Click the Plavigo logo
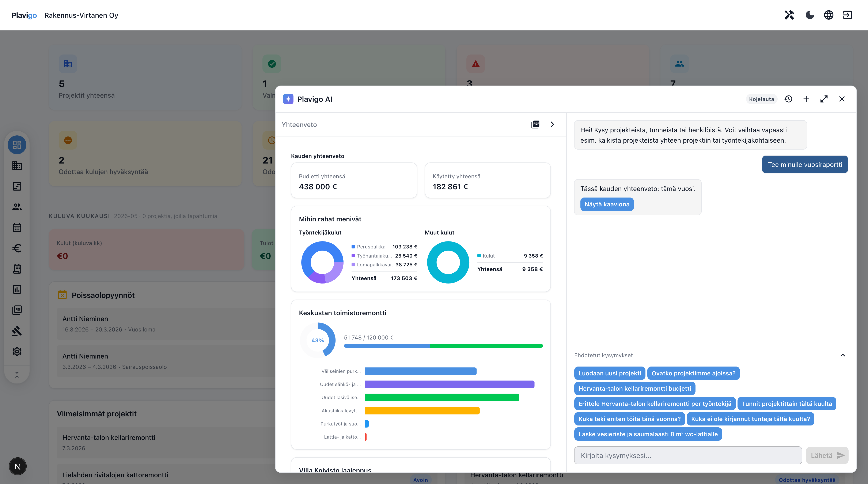Screen dimensions: 868x484 coord(24,15)
